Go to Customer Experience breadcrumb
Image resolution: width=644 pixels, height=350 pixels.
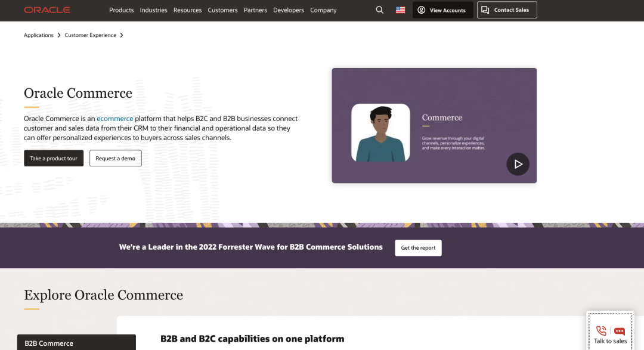pyautogui.click(x=91, y=35)
